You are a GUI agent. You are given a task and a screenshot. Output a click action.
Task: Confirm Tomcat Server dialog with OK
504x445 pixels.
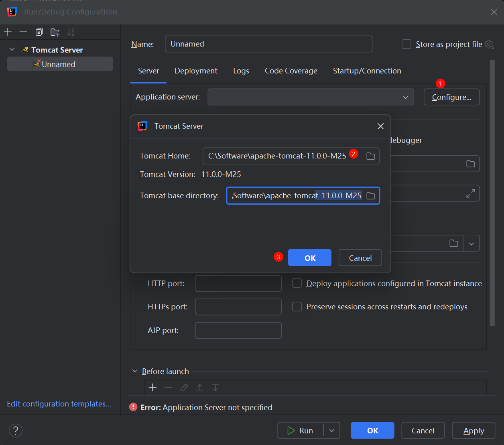click(x=310, y=258)
